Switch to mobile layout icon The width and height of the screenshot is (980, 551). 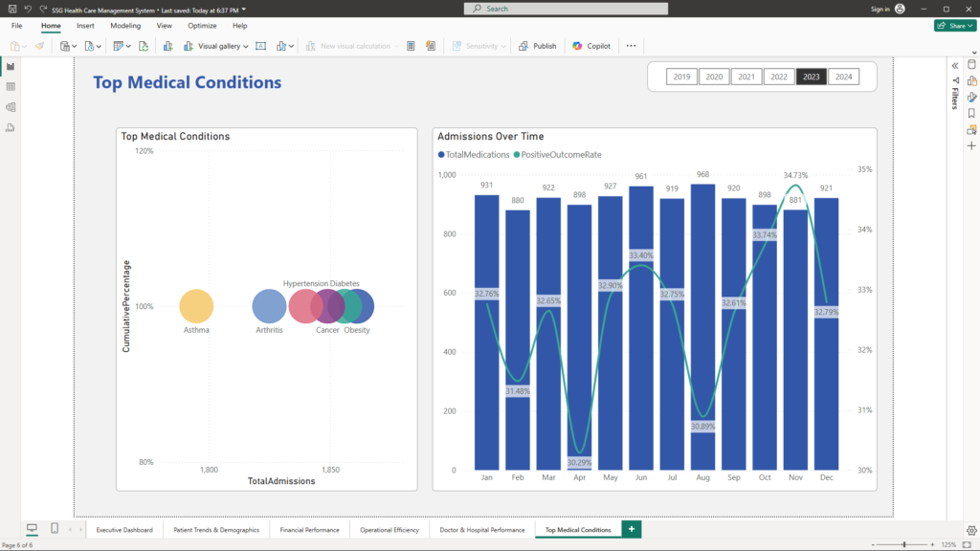pyautogui.click(x=55, y=529)
